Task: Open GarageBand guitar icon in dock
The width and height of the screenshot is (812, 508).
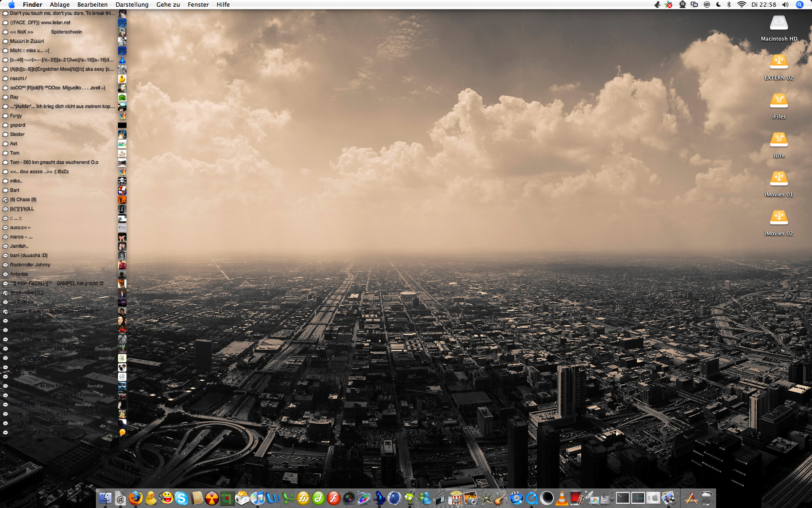Action: point(501,498)
